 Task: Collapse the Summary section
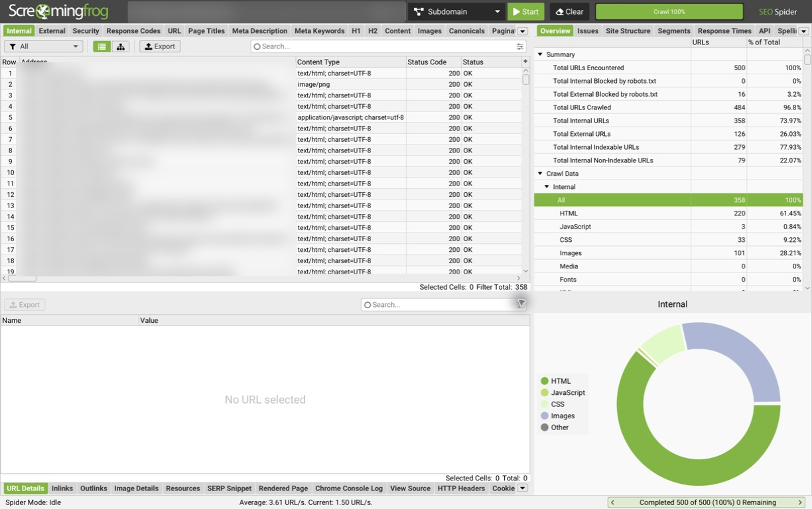pyautogui.click(x=540, y=54)
